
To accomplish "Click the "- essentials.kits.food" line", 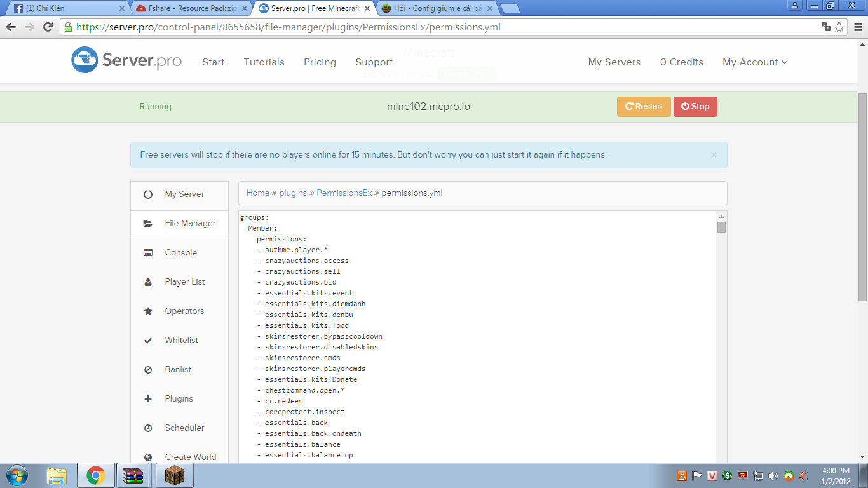I will click(302, 325).
